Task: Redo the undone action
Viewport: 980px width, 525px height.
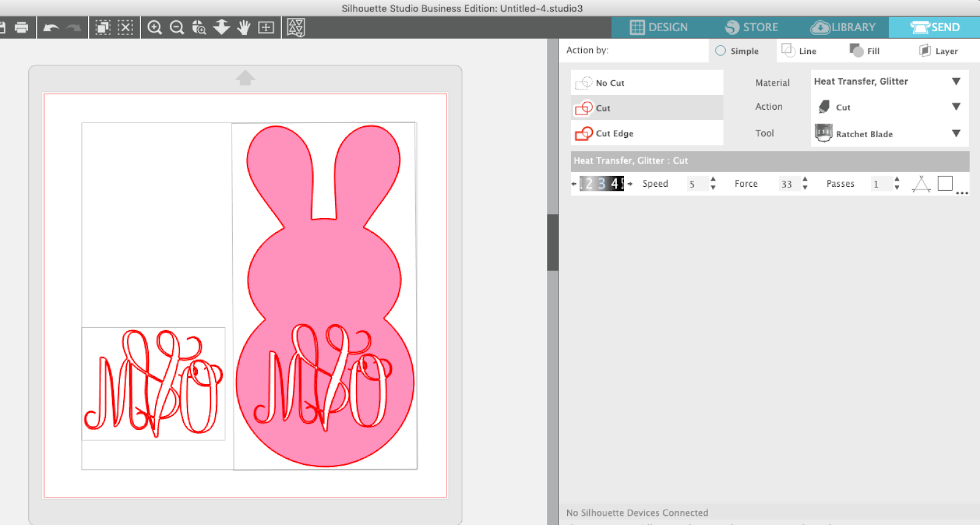Action: [x=73, y=28]
